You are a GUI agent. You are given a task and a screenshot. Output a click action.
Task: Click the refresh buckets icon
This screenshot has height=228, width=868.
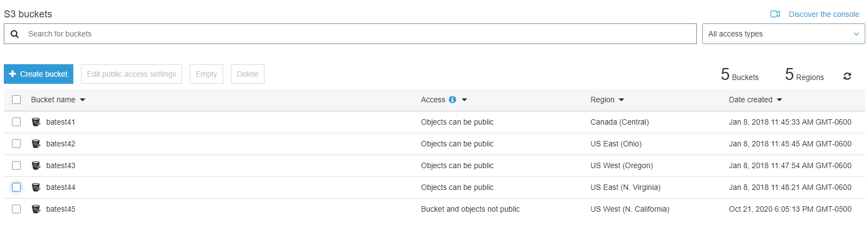point(847,76)
